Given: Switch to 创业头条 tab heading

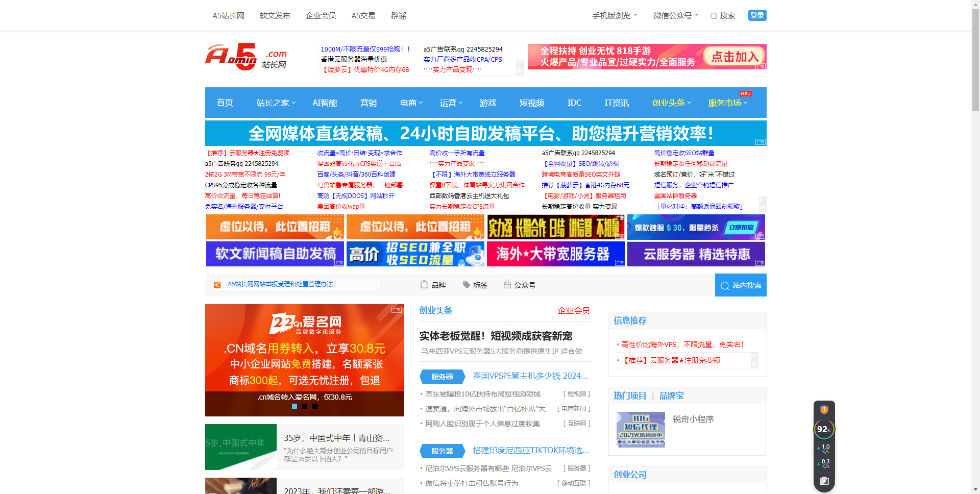Looking at the screenshot, I should [x=435, y=310].
